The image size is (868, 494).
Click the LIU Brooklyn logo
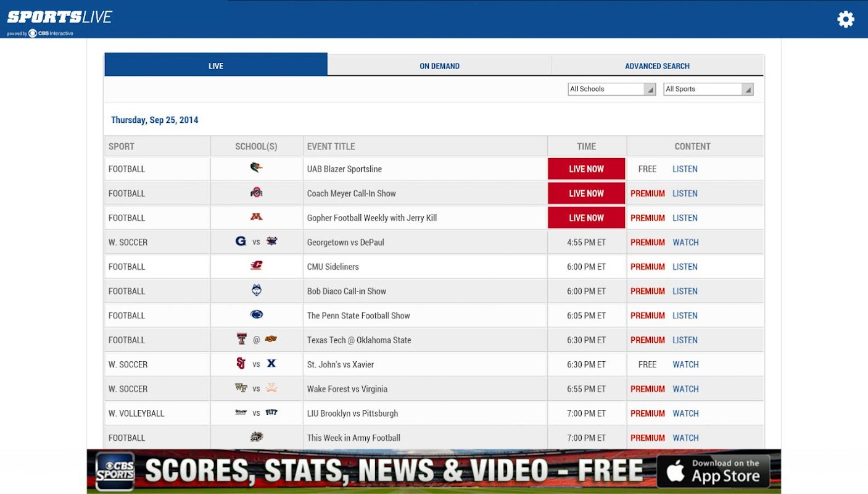click(241, 412)
